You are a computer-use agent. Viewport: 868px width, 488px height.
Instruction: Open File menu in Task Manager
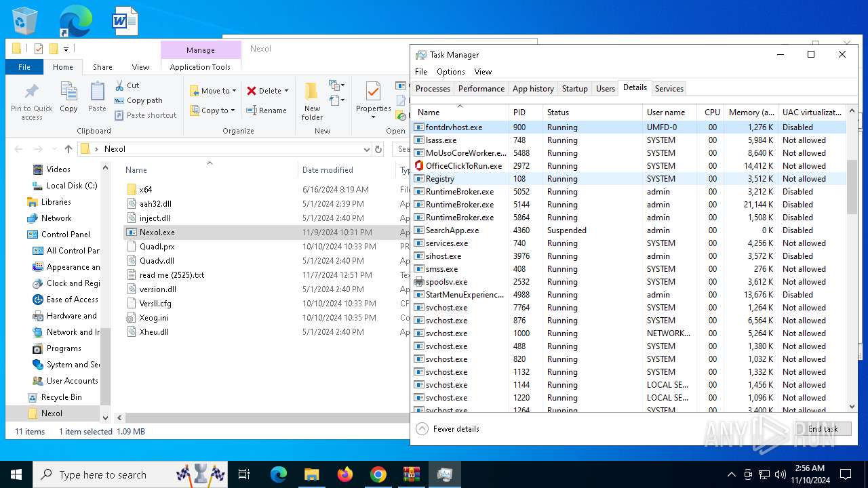coord(421,72)
